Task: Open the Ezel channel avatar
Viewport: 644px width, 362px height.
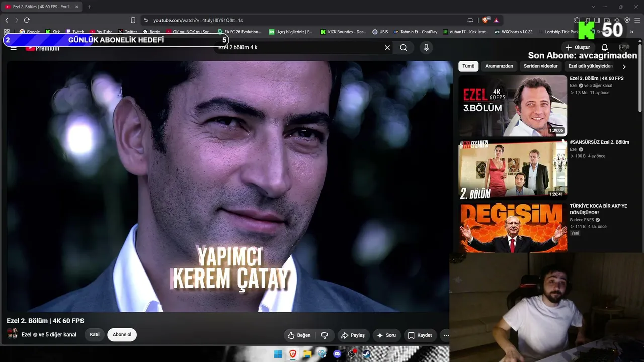Action: coord(12,334)
